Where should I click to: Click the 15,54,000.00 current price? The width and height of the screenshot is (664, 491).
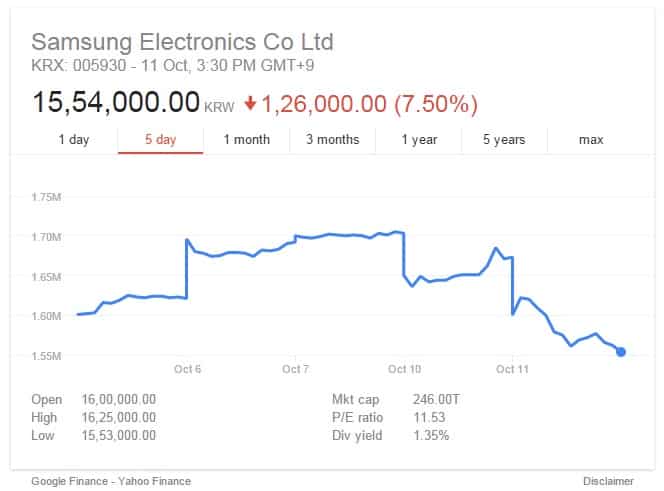click(x=116, y=102)
